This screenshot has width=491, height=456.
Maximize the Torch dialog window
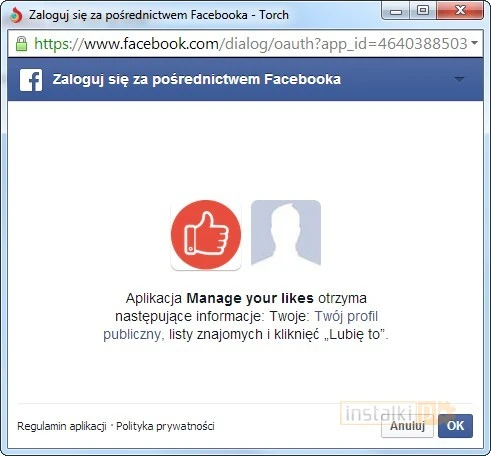pyautogui.click(x=423, y=11)
